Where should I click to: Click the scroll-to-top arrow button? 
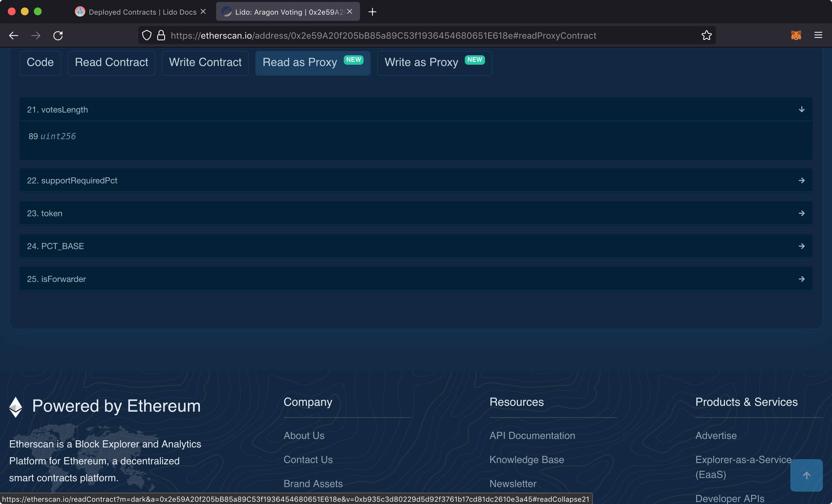tap(806, 475)
